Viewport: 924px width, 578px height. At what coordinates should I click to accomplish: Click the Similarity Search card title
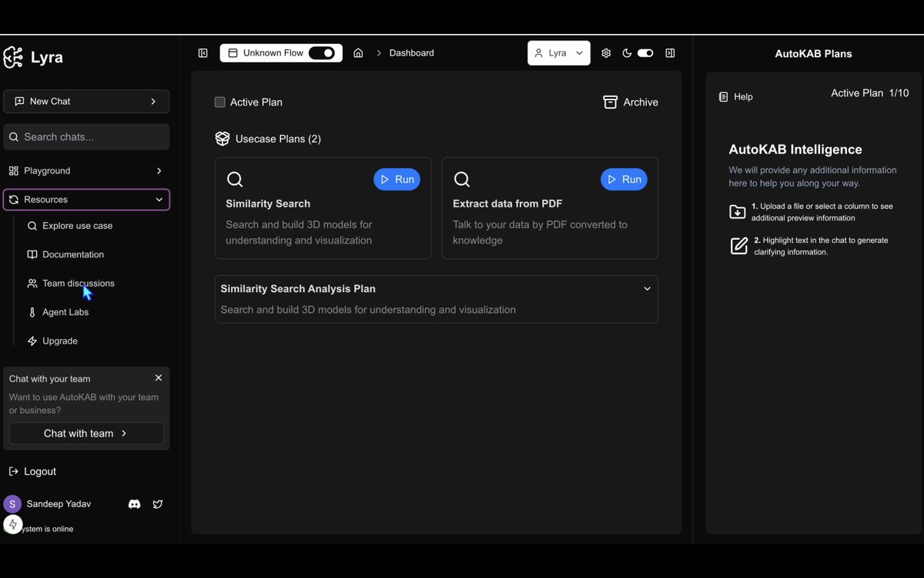tap(268, 203)
